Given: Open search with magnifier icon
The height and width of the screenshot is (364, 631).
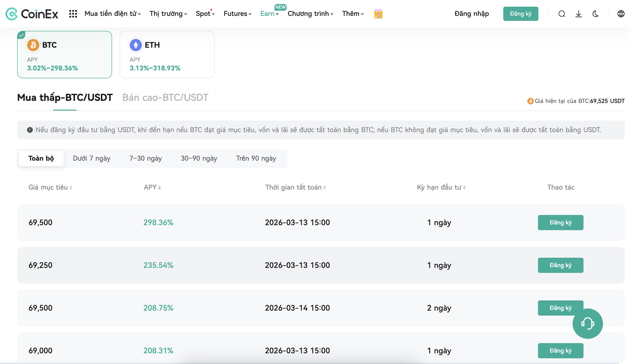Looking at the screenshot, I should 561,14.
